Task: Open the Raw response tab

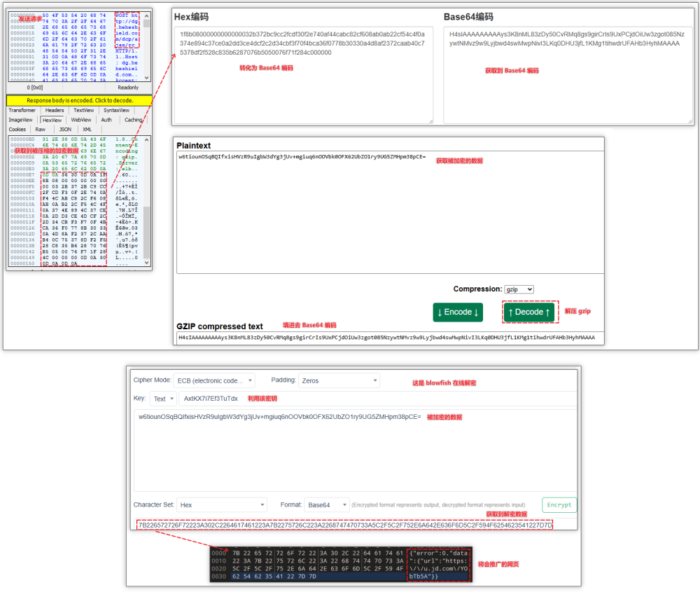Action: pos(41,130)
